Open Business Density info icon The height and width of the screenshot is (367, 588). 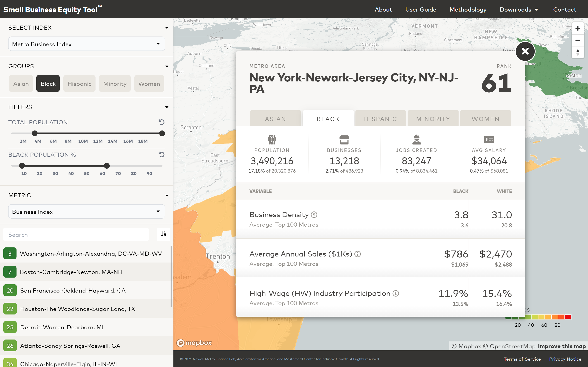tap(314, 215)
